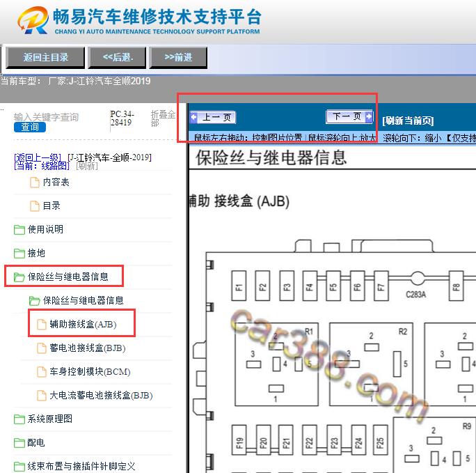The height and width of the screenshot is (473, 476).
Task: Click relay R9 in the diagram
Action: 435,444
